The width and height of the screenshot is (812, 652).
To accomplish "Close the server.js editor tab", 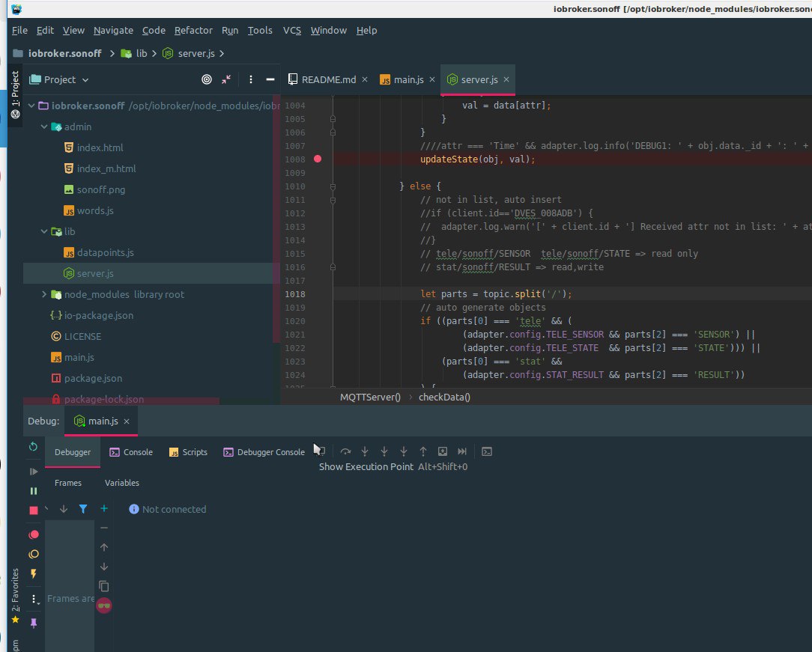I will point(506,79).
